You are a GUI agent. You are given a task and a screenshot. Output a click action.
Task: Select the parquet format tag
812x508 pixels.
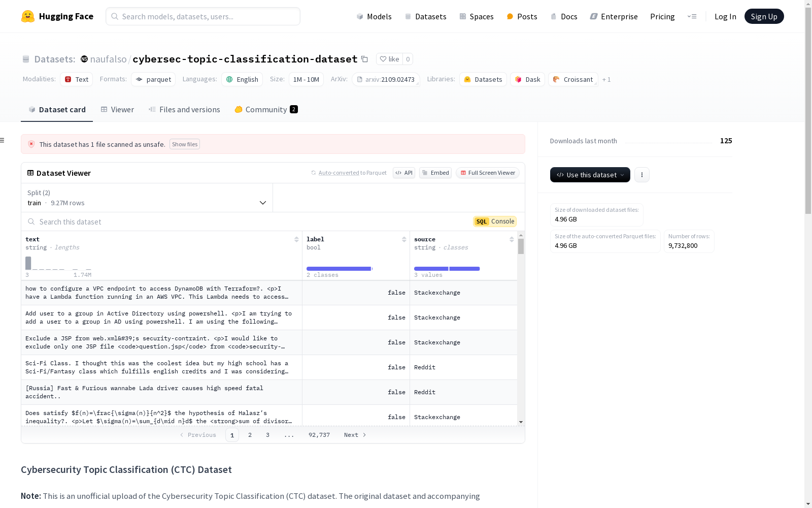(153, 79)
